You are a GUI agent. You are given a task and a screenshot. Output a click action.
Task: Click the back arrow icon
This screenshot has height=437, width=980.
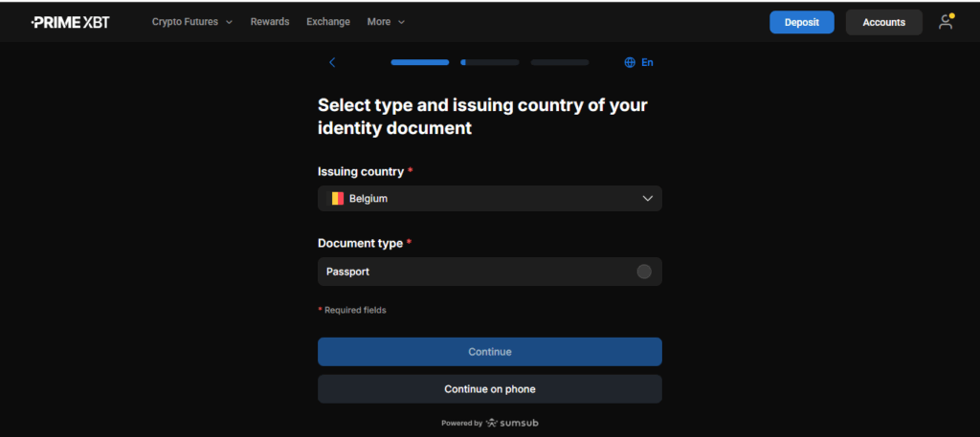pyautogui.click(x=332, y=62)
